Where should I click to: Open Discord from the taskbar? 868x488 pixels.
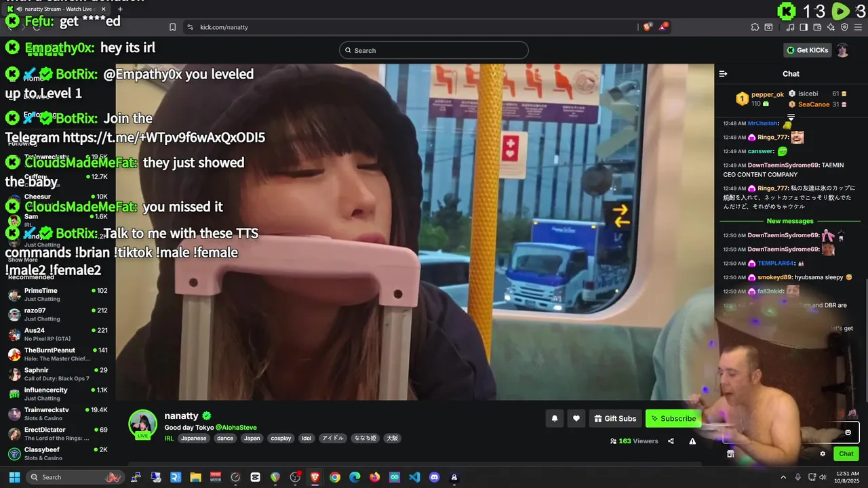coord(435,477)
